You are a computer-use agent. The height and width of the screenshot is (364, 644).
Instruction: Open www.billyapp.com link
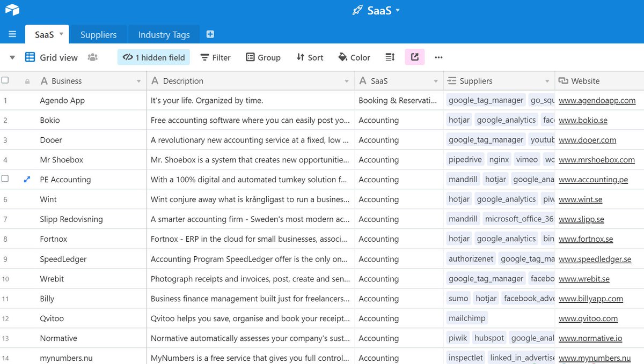point(590,299)
